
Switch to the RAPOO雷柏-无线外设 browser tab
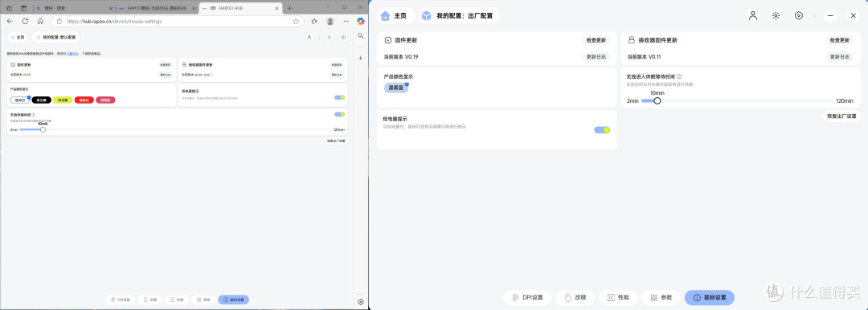(158, 8)
